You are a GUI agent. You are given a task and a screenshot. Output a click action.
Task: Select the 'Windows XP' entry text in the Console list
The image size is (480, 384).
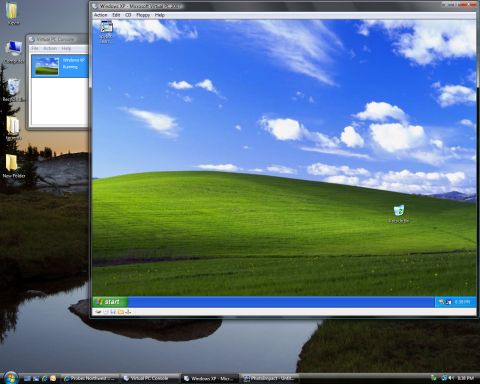(74, 60)
